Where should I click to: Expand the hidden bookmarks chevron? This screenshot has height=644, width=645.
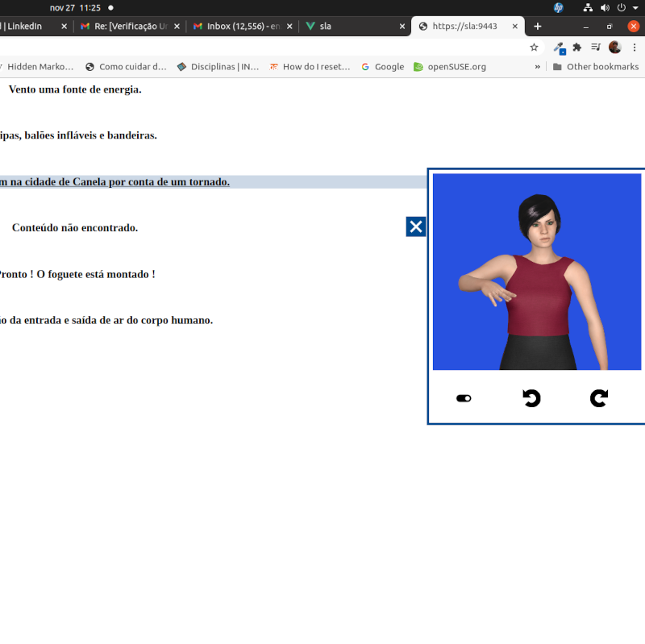click(538, 67)
